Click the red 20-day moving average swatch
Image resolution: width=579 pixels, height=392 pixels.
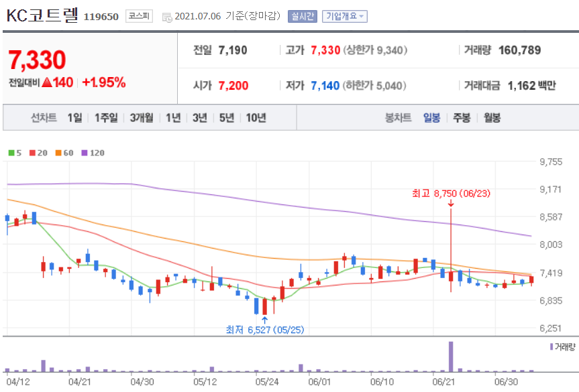click(x=32, y=153)
